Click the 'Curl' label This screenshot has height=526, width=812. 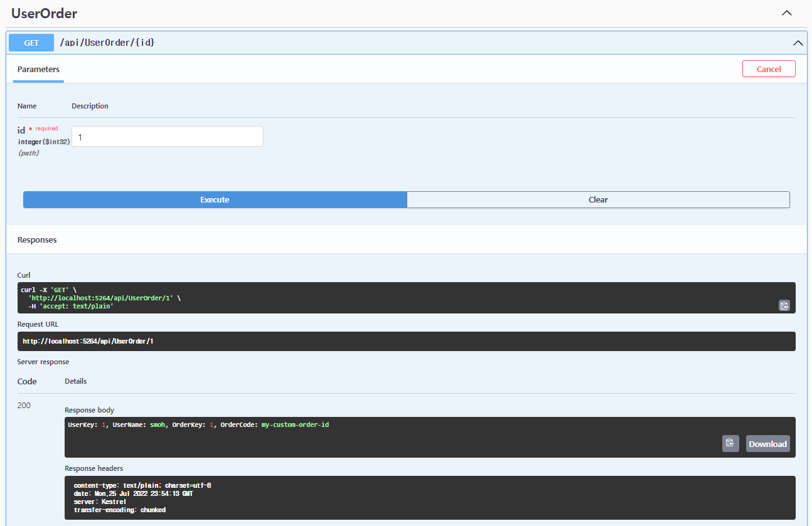24,275
